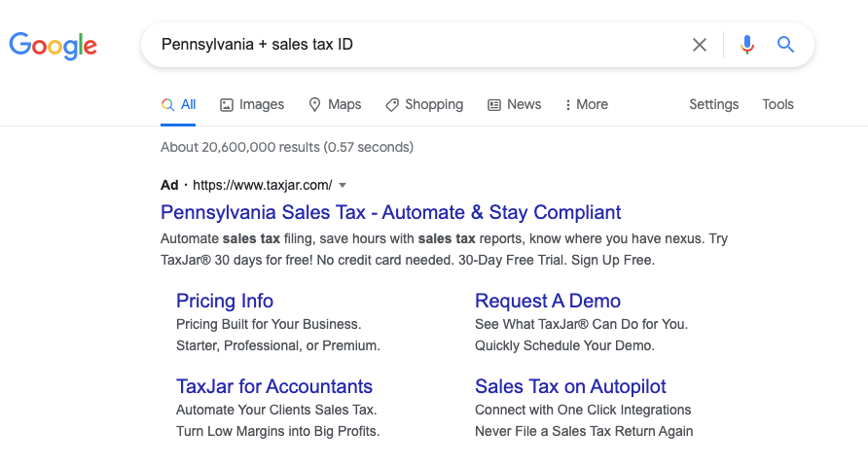Click the Shopping tag icon
This screenshot has width=868, height=467.
391,105
